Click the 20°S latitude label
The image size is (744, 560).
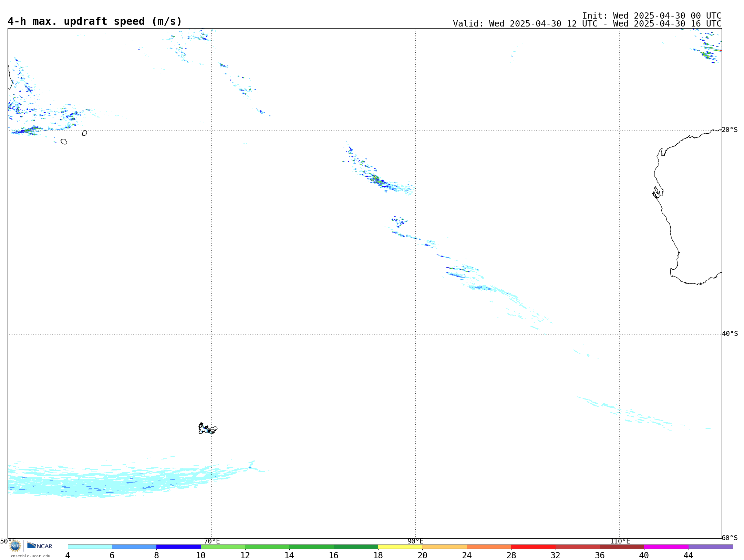coord(730,130)
